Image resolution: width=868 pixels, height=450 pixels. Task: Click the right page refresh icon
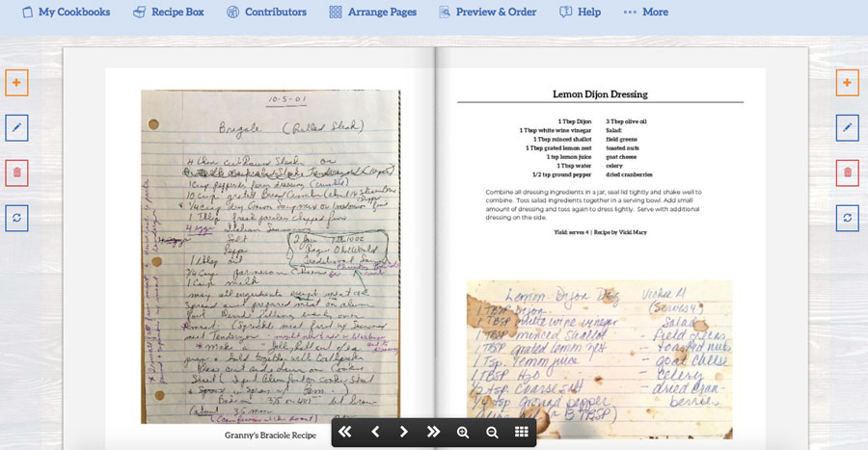[x=847, y=218]
